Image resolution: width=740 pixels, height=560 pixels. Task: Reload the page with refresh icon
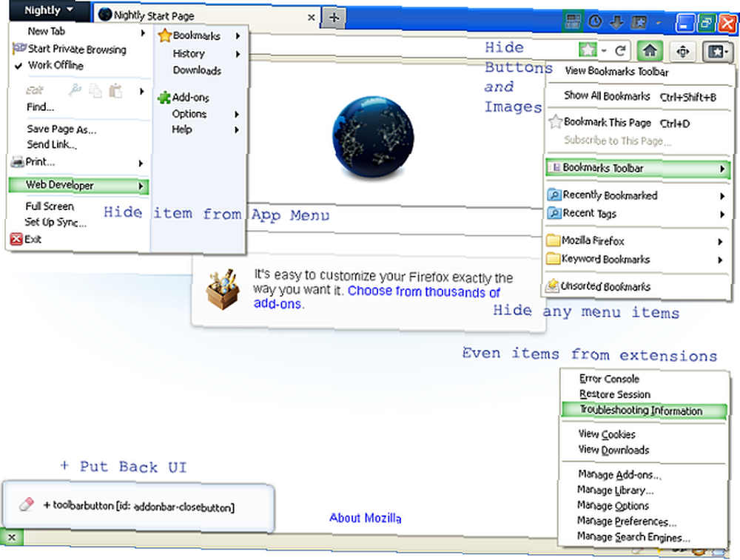point(621,50)
